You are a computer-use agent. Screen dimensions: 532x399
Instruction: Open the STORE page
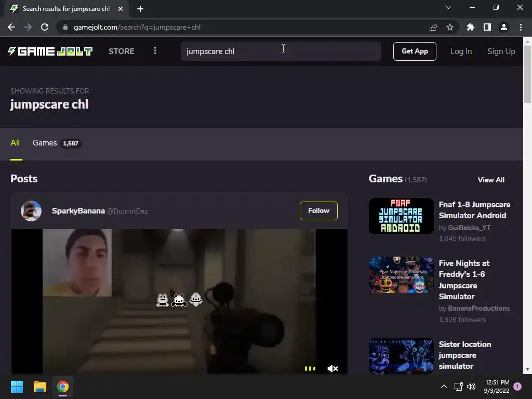[122, 51]
